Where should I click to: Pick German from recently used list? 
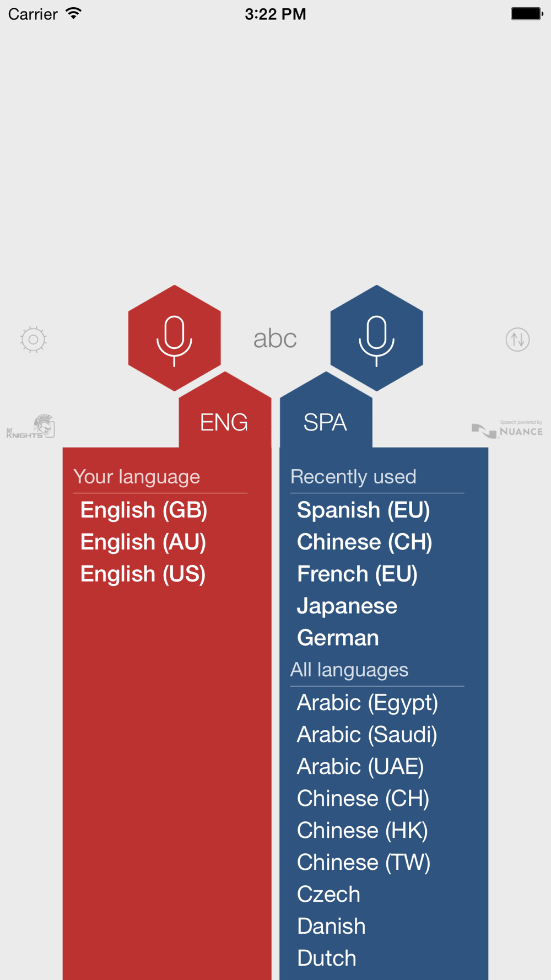338,638
